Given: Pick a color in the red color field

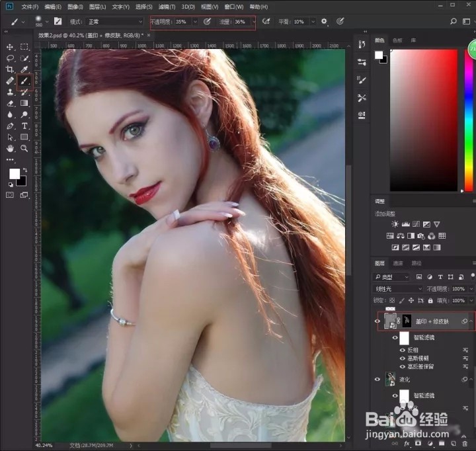Looking at the screenshot, I should pos(424,120).
